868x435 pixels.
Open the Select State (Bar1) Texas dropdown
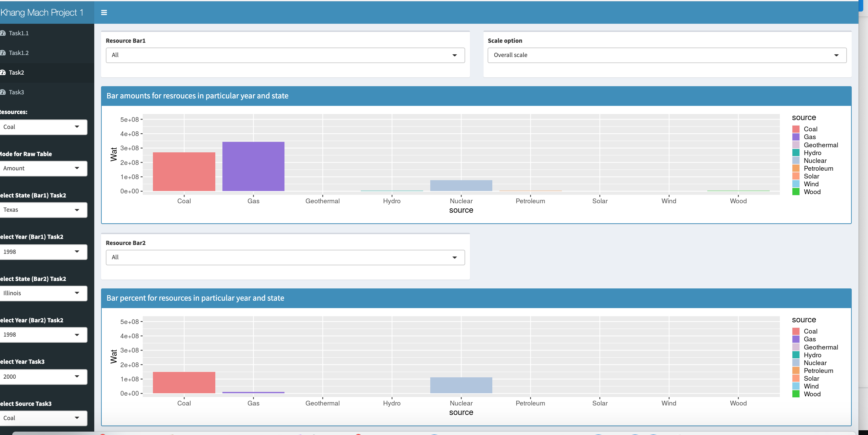tap(43, 210)
